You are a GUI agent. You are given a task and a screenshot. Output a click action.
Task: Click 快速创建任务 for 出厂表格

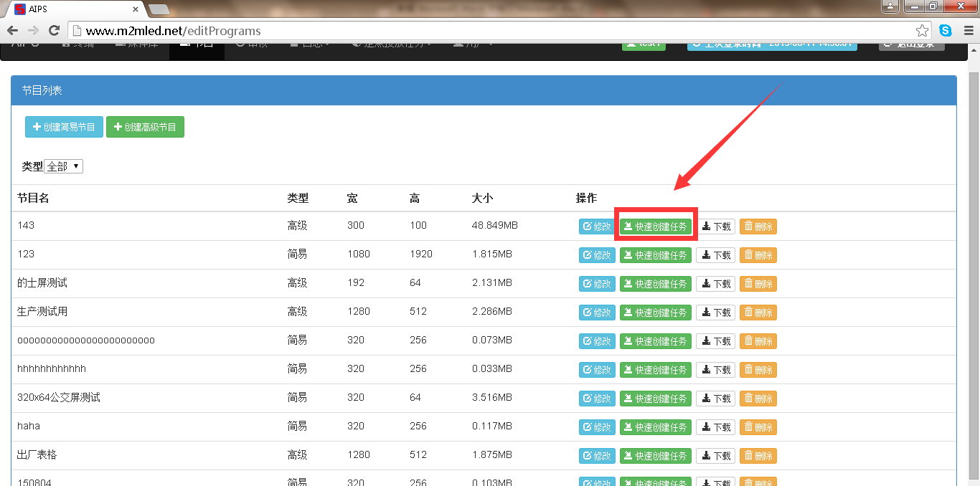[x=656, y=456]
